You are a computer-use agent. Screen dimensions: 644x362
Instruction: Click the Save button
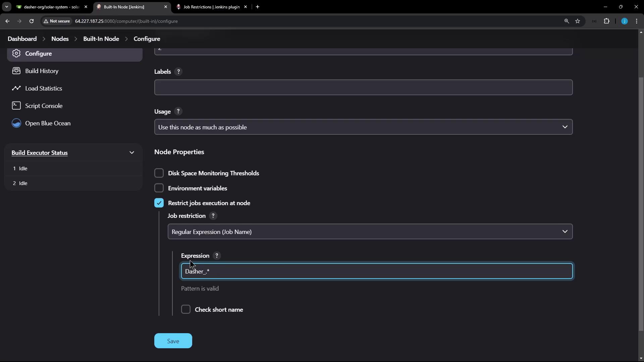tap(173, 341)
